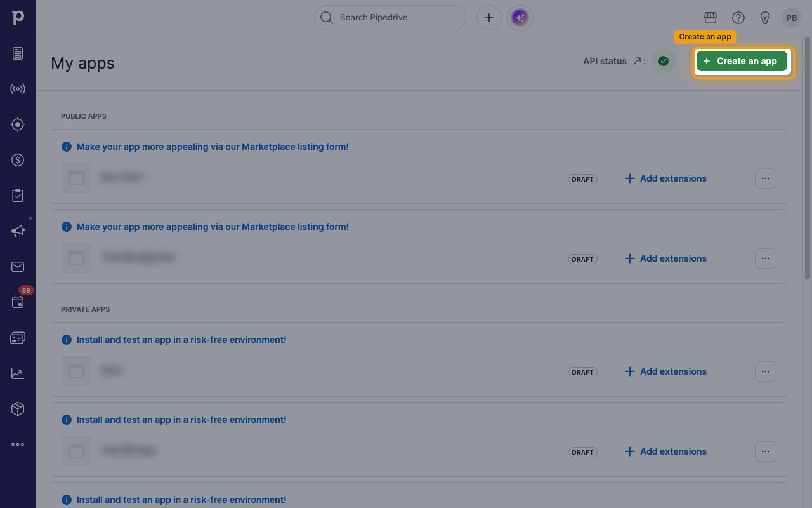Click the PRIVATE APPS section heading
The image size is (812, 508).
pyautogui.click(x=85, y=309)
